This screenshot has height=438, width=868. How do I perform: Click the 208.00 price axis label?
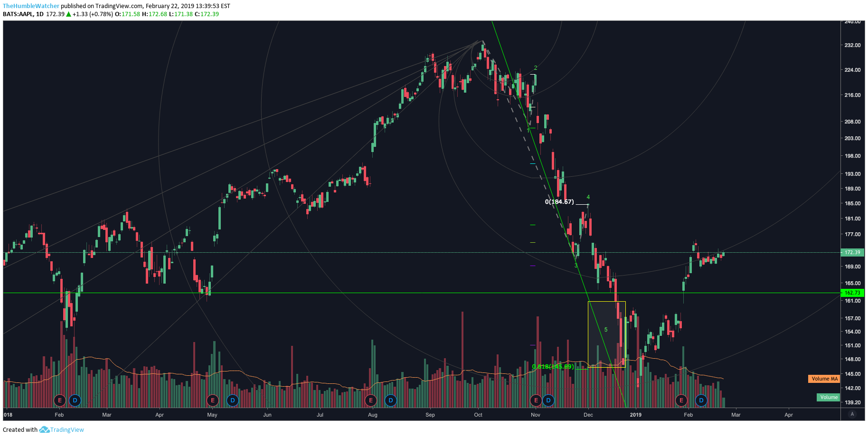click(852, 122)
